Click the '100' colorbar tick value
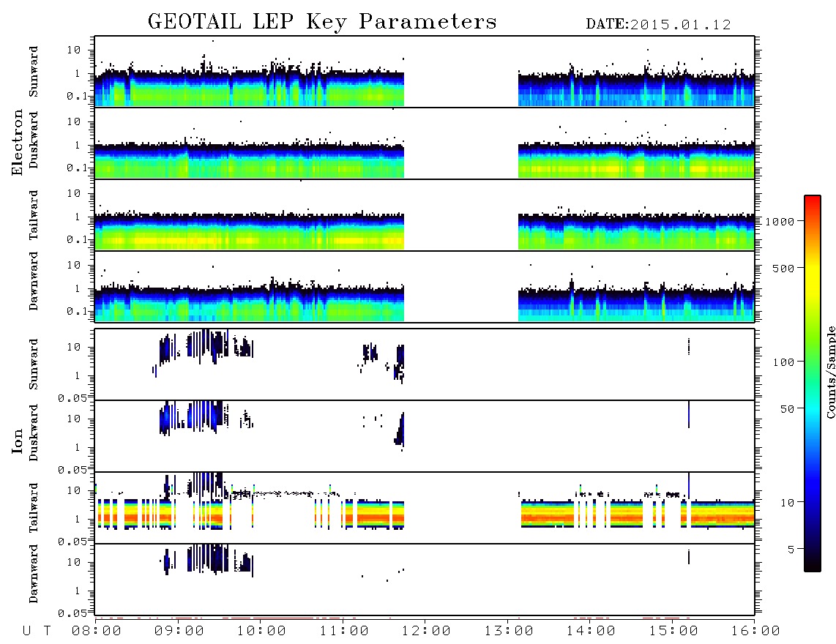The width and height of the screenshot is (836, 644). pos(783,362)
